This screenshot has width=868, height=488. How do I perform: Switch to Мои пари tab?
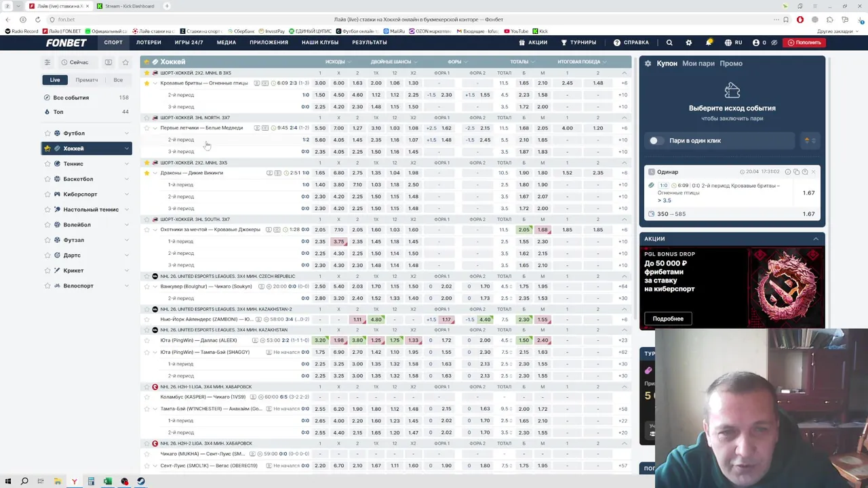point(698,63)
